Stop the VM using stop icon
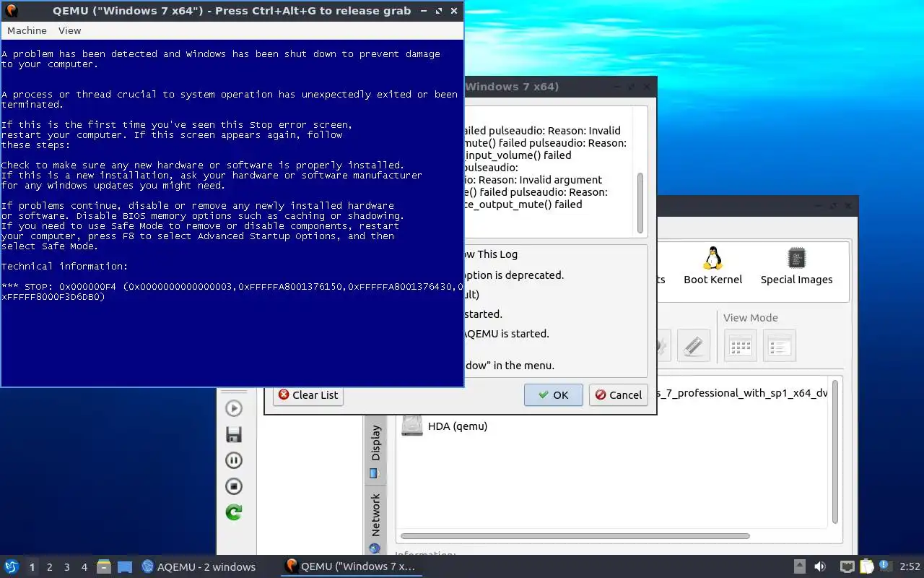This screenshot has height=578, width=924. pyautogui.click(x=234, y=486)
